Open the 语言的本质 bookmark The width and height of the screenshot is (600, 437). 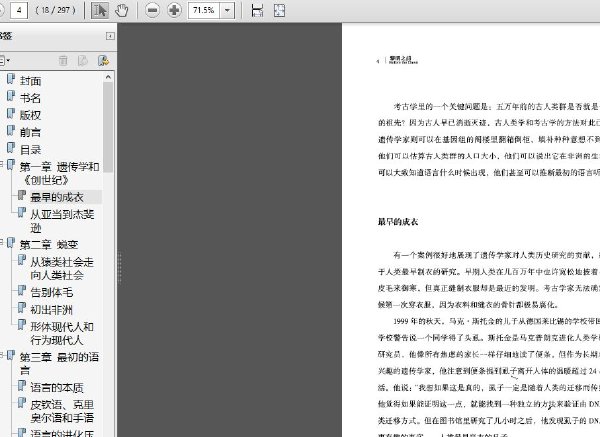point(57,388)
